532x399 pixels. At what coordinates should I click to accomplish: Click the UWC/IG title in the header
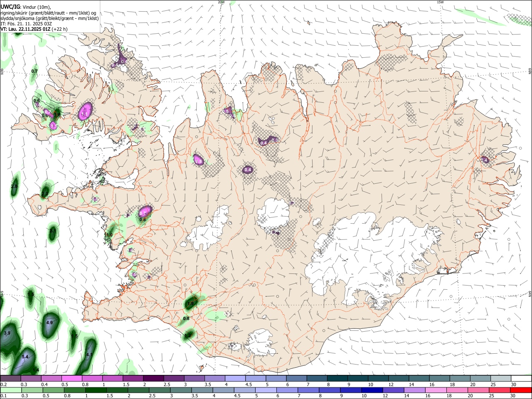click(x=10, y=7)
